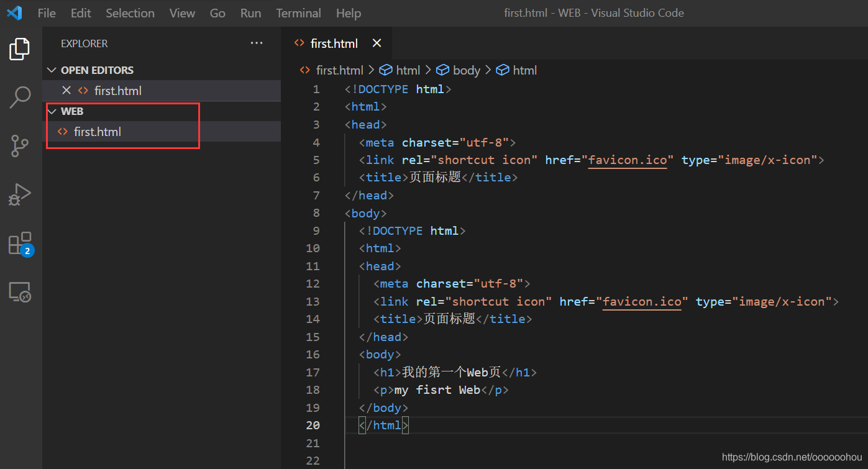Image resolution: width=868 pixels, height=469 pixels.
Task: Click the title text on line 6
Action: [x=435, y=178]
